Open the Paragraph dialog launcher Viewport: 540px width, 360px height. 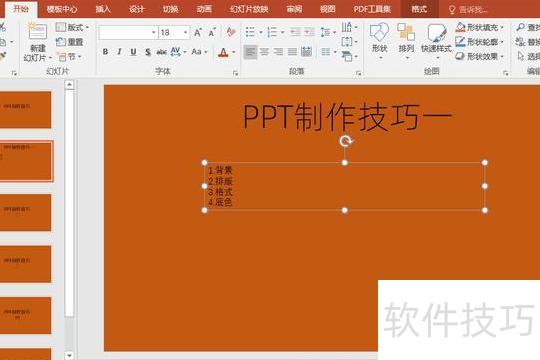click(x=359, y=73)
